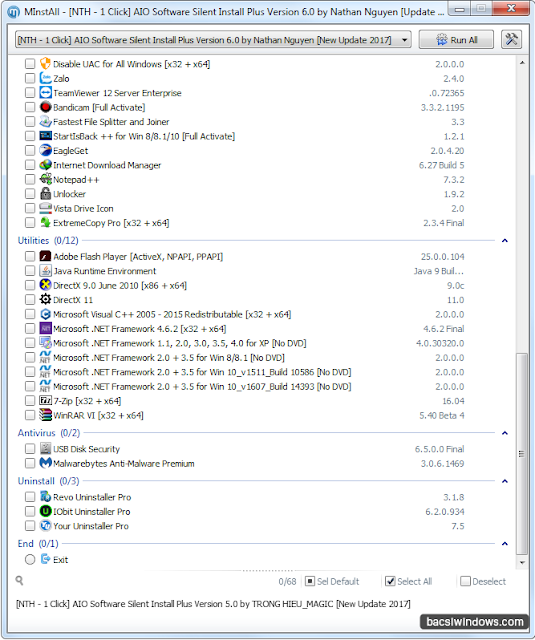Click the WinRAR books icon
The height and width of the screenshot is (640, 535).
[x=45, y=415]
